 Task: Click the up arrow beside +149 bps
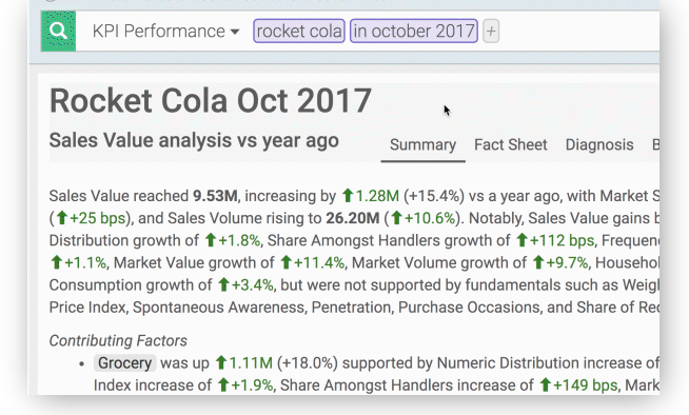point(546,385)
